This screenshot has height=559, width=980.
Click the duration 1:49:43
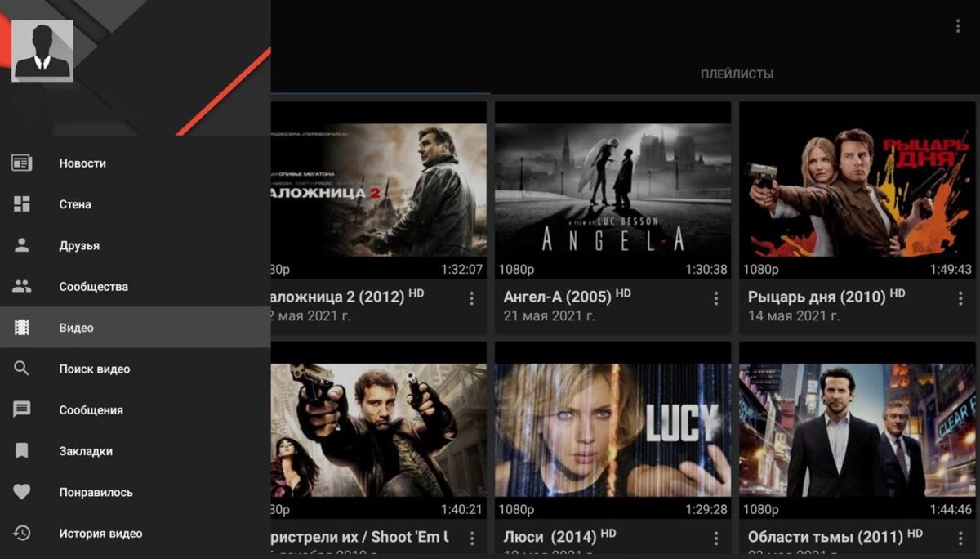click(951, 269)
